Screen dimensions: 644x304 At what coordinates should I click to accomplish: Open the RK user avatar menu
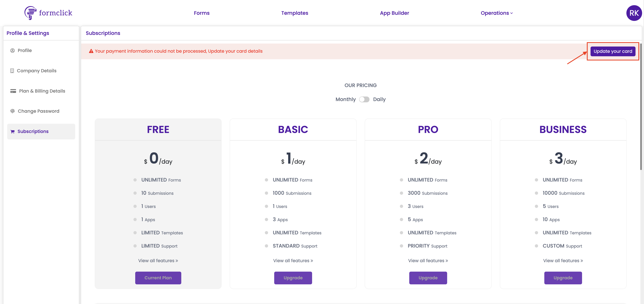[x=634, y=13]
